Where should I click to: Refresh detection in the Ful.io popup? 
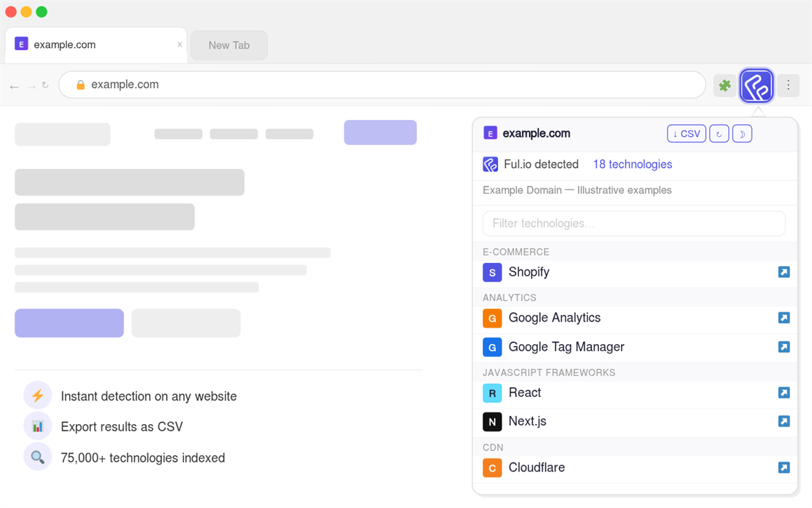719,134
